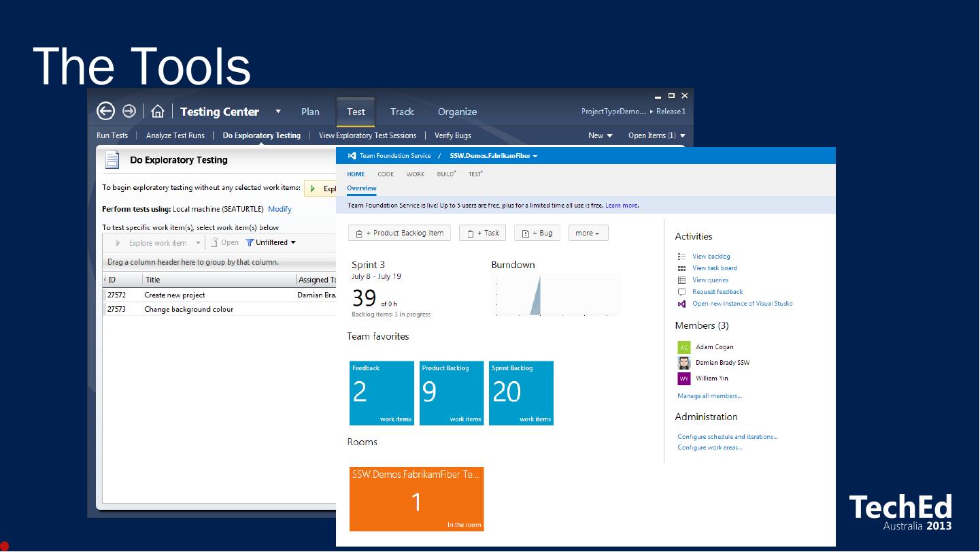This screenshot has height=552, width=980.
Task: Go to Testing Center home icon
Action: (158, 111)
